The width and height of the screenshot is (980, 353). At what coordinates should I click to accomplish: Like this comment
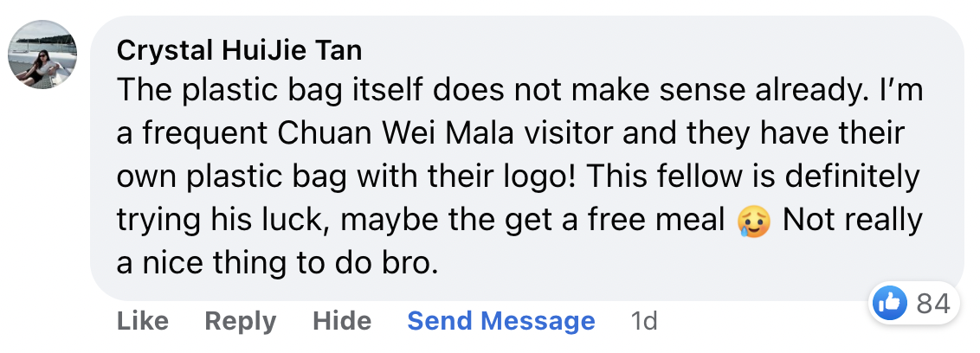click(143, 321)
